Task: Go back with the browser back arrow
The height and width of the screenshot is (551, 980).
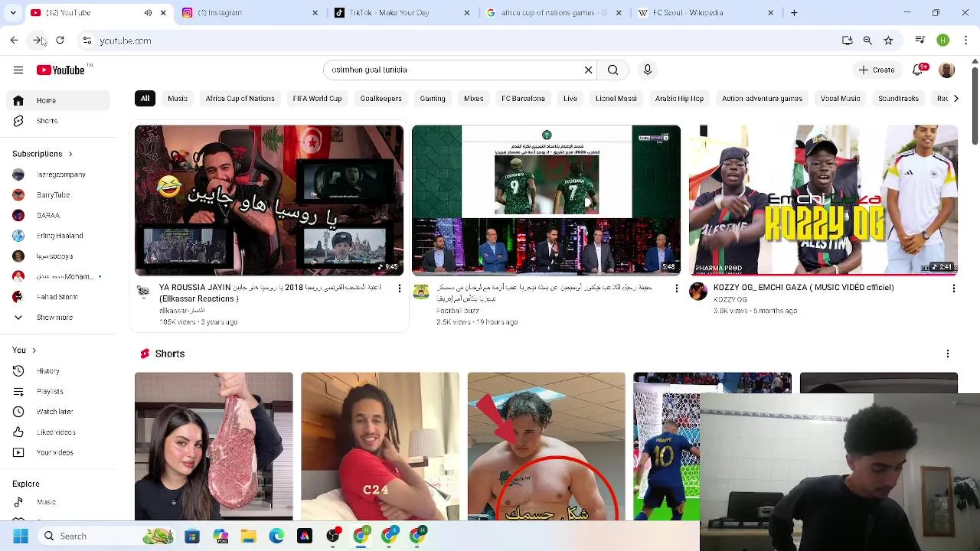Action: [x=14, y=41]
